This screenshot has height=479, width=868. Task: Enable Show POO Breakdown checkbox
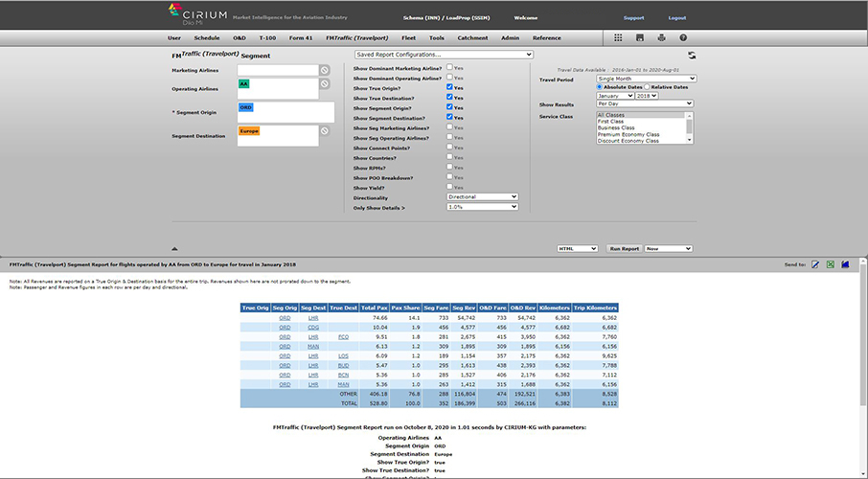(x=449, y=176)
